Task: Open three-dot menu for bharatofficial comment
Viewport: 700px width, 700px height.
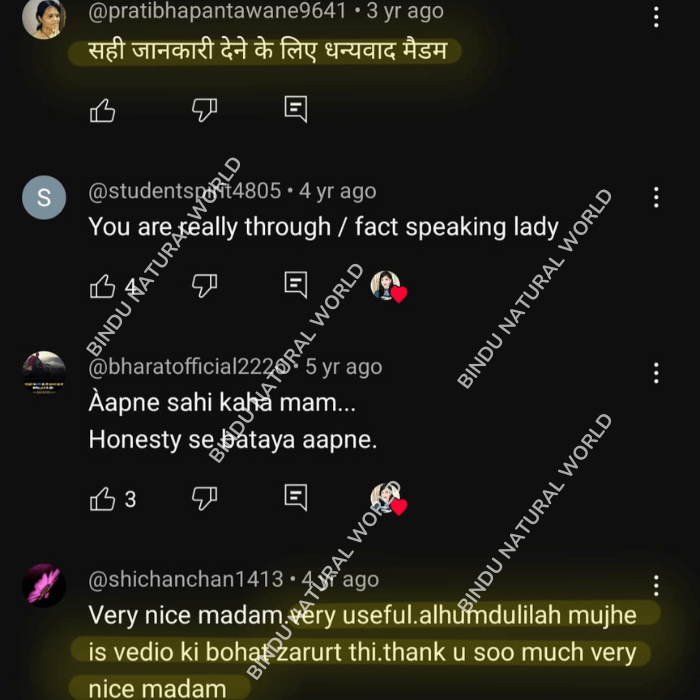Action: [656, 373]
